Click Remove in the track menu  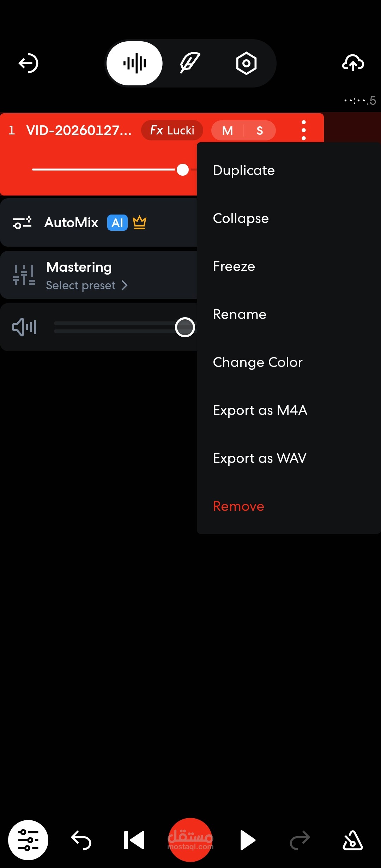(238, 506)
